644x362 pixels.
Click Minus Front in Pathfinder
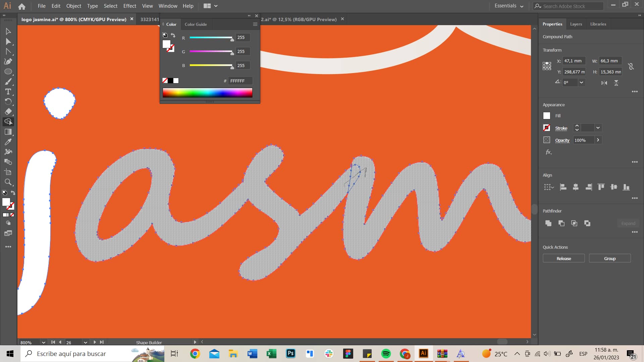pyautogui.click(x=561, y=223)
